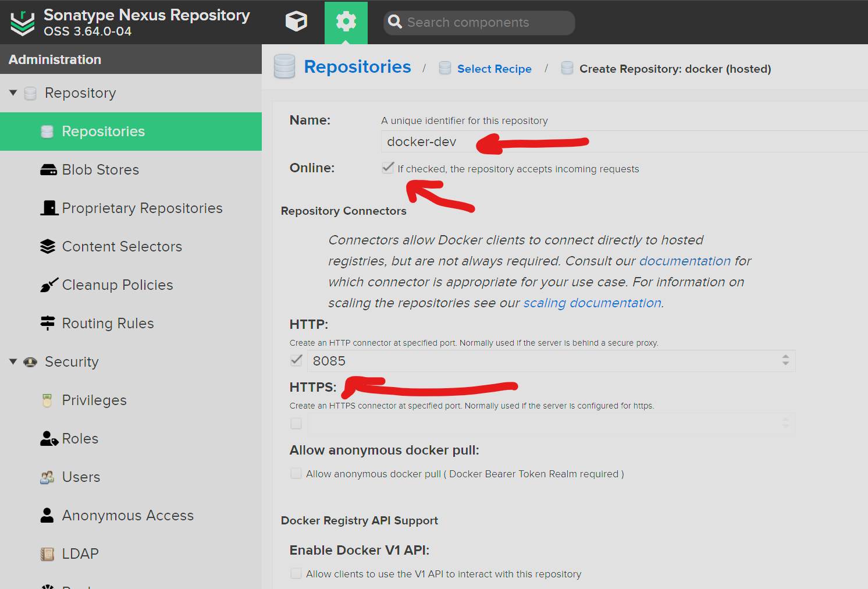The height and width of the screenshot is (589, 868).
Task: Collapse the Security section in sidebar
Action: (13, 361)
